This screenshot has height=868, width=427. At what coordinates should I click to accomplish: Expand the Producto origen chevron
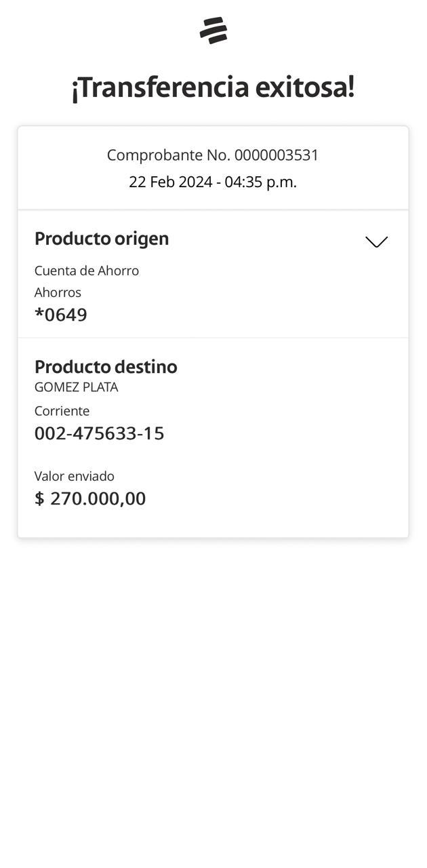[376, 241]
